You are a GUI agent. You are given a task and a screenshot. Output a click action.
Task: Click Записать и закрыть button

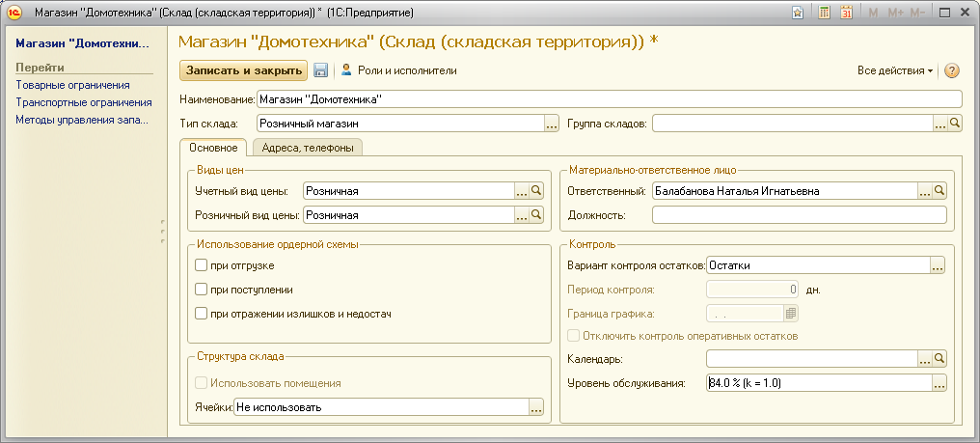244,70
